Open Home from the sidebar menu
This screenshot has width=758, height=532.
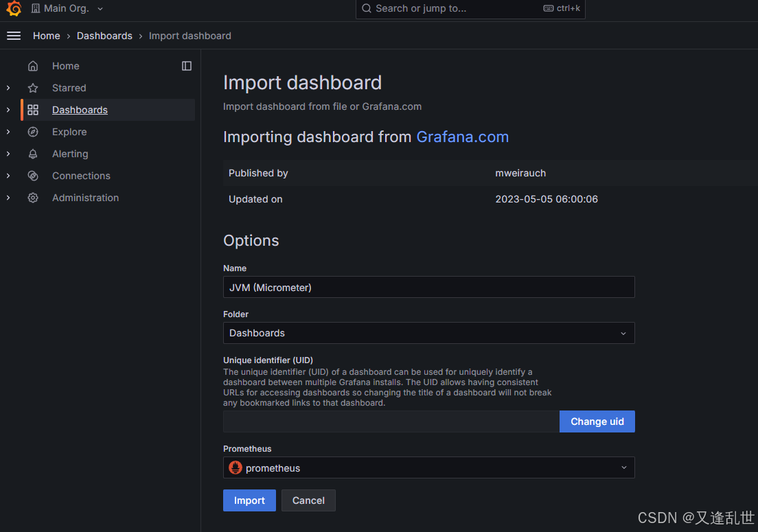tap(66, 66)
